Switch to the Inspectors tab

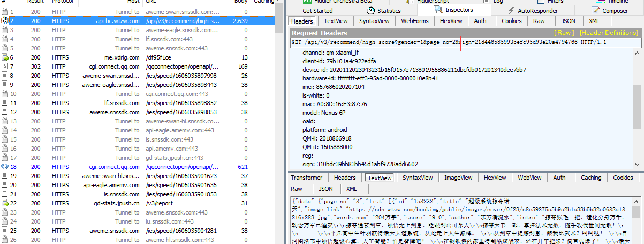point(454,10)
